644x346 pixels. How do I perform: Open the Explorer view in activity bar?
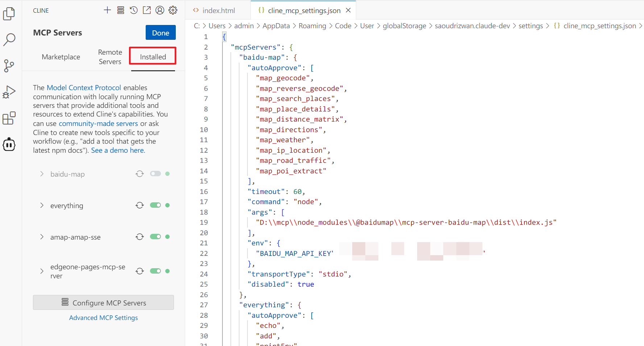click(9, 14)
